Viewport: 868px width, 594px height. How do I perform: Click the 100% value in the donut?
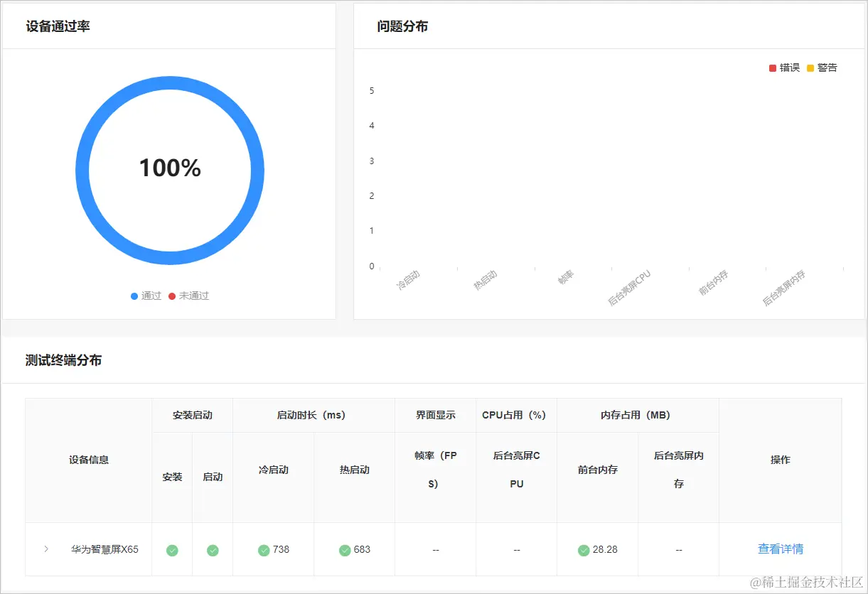(170, 168)
